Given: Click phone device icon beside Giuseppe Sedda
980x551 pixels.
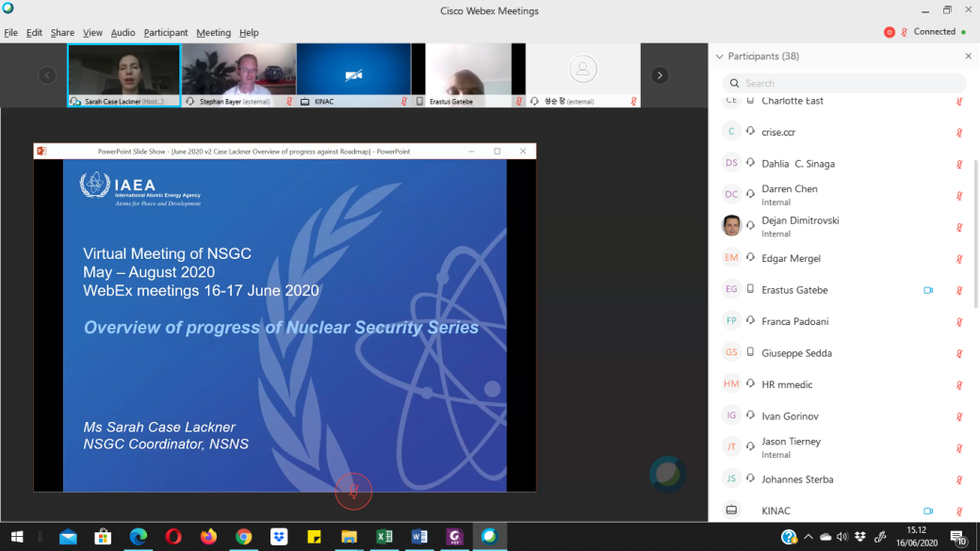Looking at the screenshot, I should [x=750, y=351].
